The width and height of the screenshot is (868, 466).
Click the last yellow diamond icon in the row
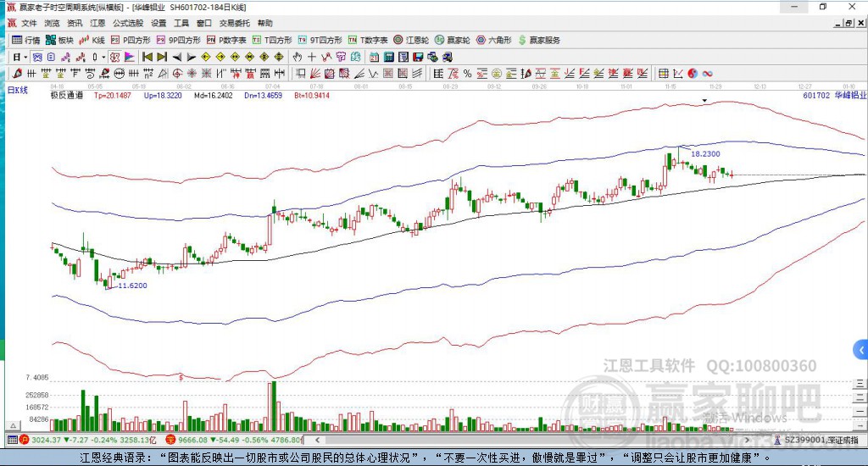(x=279, y=57)
